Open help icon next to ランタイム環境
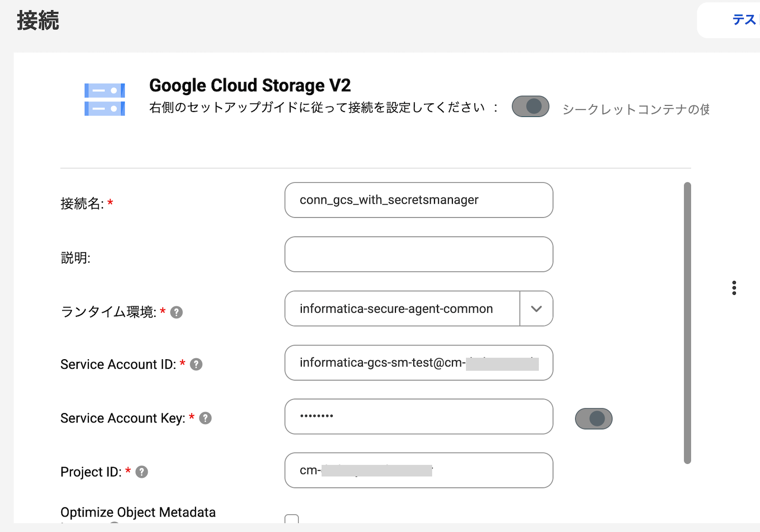760x532 pixels. (x=177, y=312)
